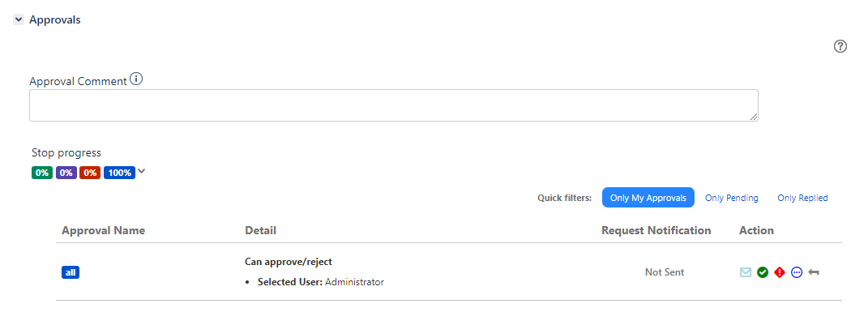The height and width of the screenshot is (325, 868).
Task: Toggle the Only My Approvals filter
Action: tap(648, 198)
